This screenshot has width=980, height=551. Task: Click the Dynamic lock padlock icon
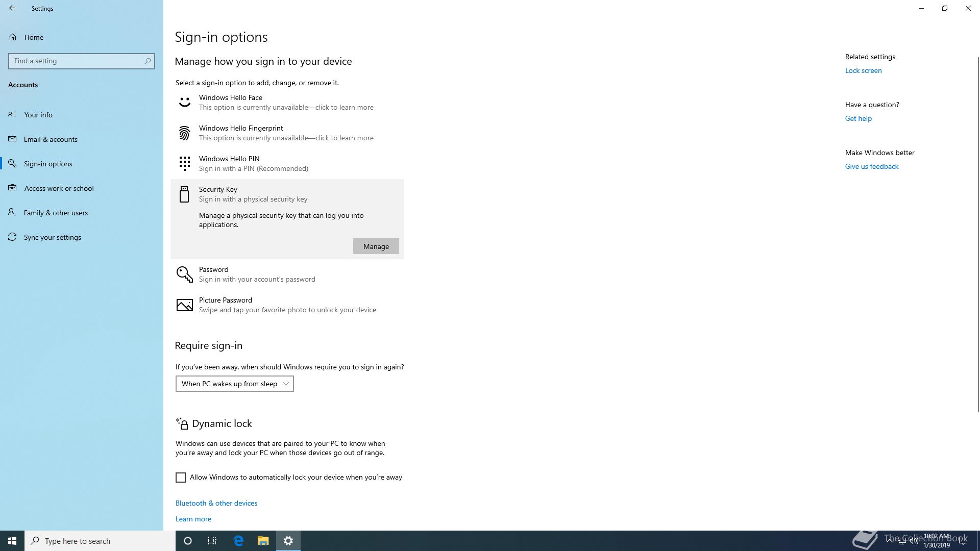(x=182, y=423)
